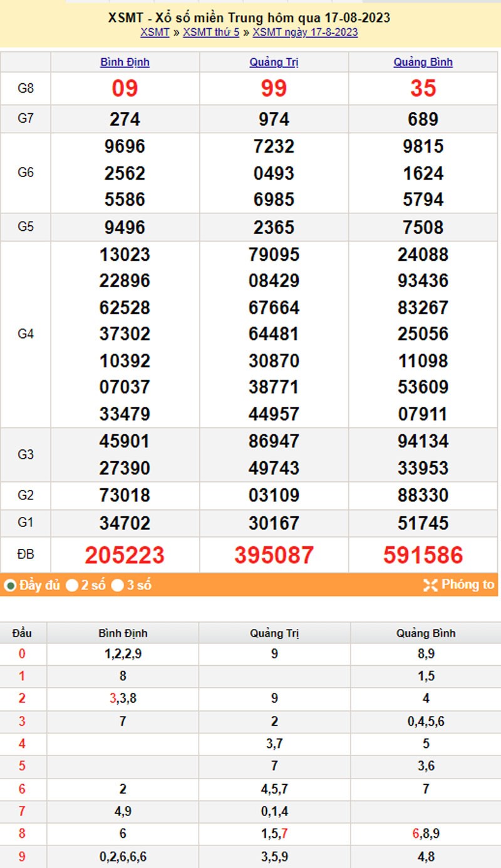Screen dimensions: 501x868
Task: Click the red G8 number 09
Action: click(x=125, y=88)
